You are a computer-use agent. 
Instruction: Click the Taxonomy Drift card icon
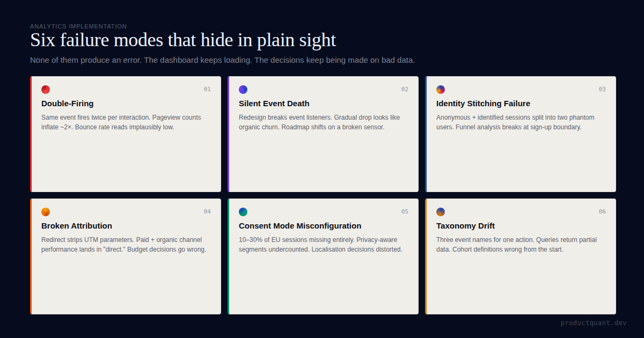click(x=441, y=212)
